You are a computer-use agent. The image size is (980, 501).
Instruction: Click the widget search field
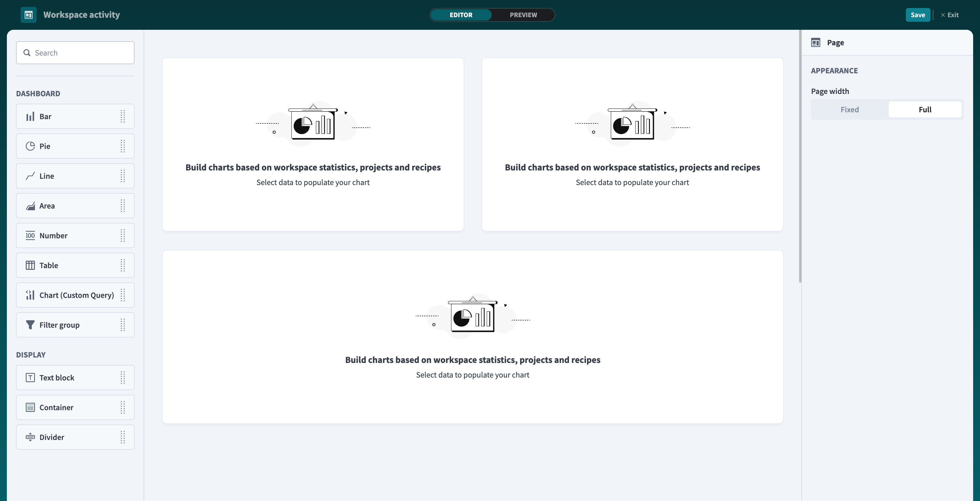click(75, 52)
